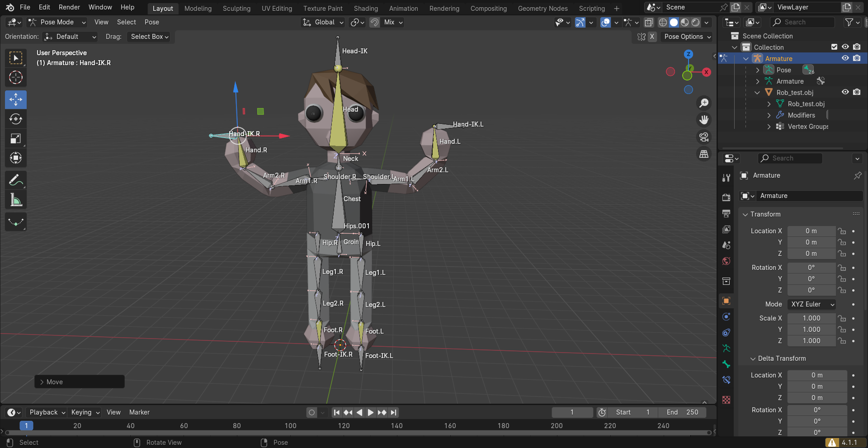Image resolution: width=868 pixels, height=448 pixels.
Task: Select the Select Box tool
Action: click(16, 58)
